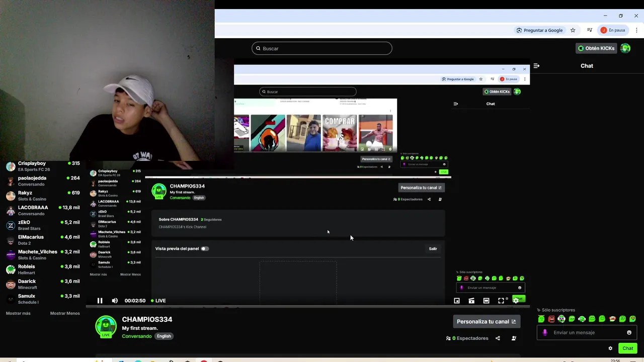Open zEkO channel in the main sidebar
644x362 pixels.
tap(43, 225)
